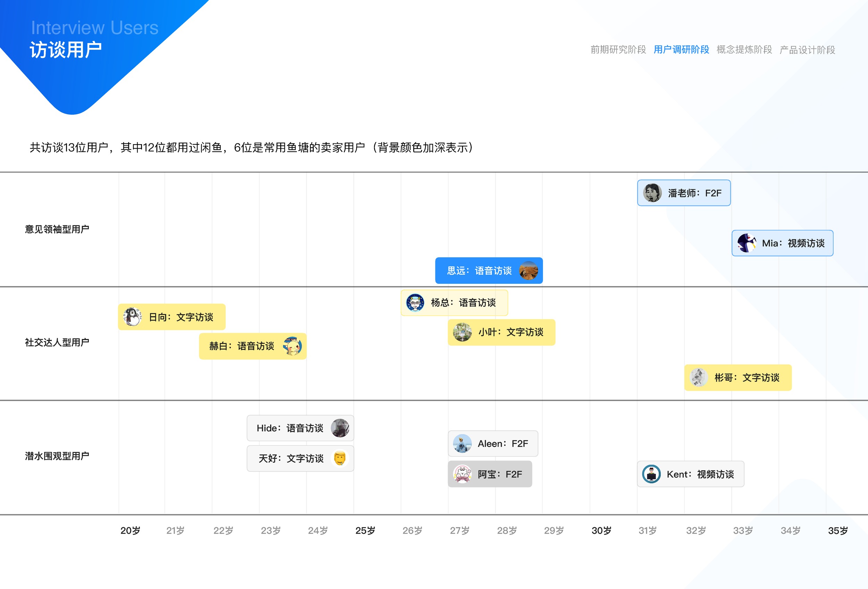Open the Hide：语音访谈 card
The image size is (868, 589).
click(x=300, y=428)
